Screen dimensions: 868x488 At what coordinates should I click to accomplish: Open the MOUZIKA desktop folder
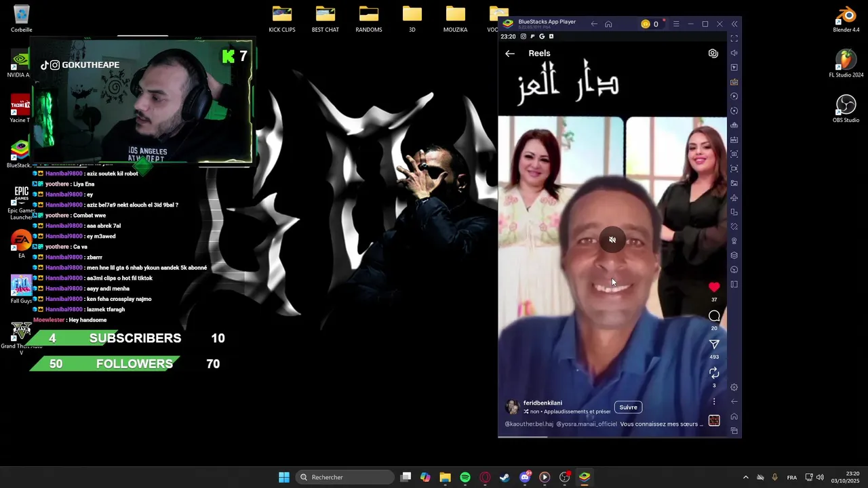pos(456,19)
